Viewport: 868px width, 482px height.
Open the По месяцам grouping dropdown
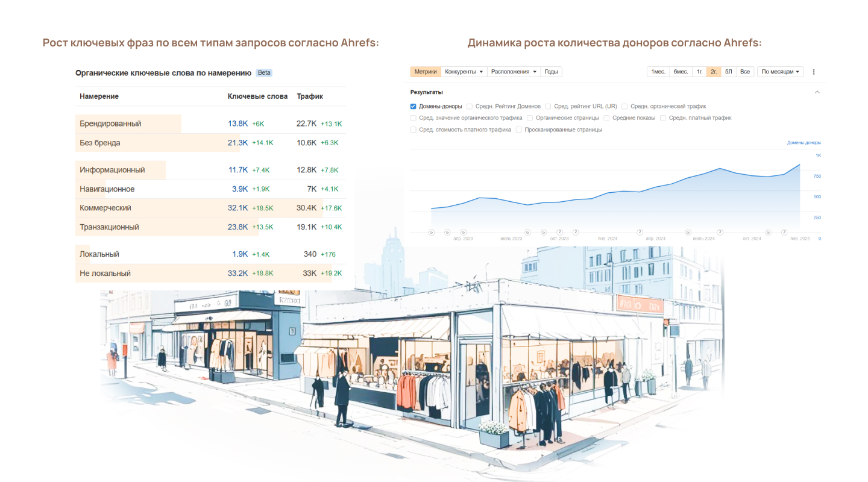pyautogui.click(x=781, y=72)
